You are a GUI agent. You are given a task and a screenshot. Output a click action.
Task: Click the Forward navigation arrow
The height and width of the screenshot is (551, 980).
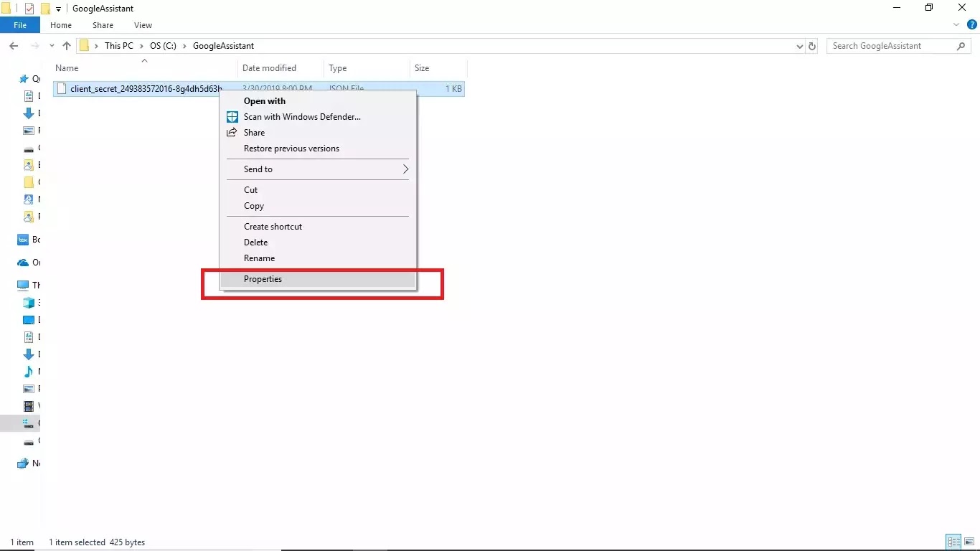[34, 46]
